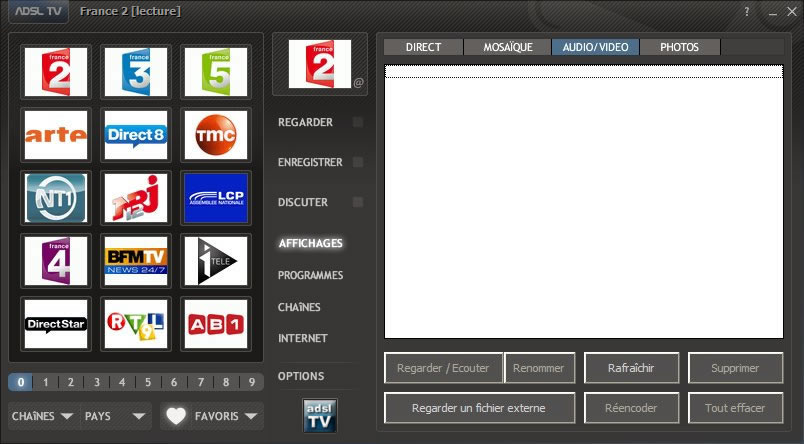This screenshot has width=804, height=444.
Task: Click the current channel France 2 preview logo
Action: [320, 64]
